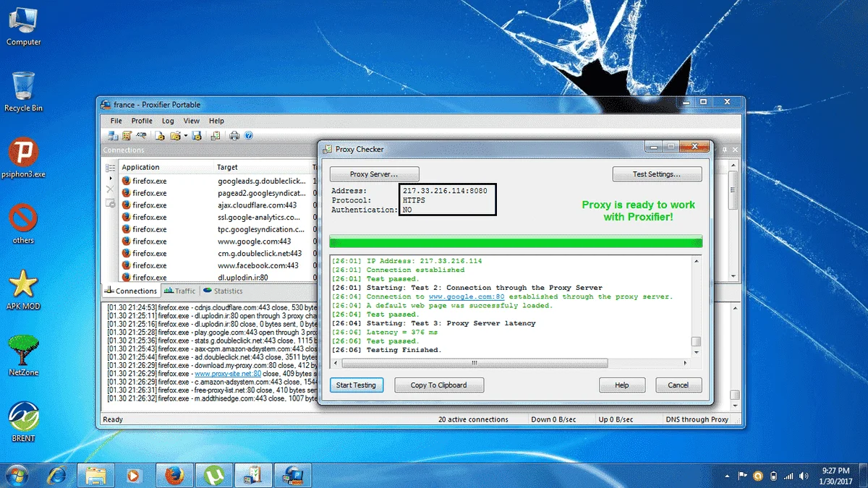This screenshot has width=868, height=488.
Task: Click the gray X close-connection icon
Action: 111,189
